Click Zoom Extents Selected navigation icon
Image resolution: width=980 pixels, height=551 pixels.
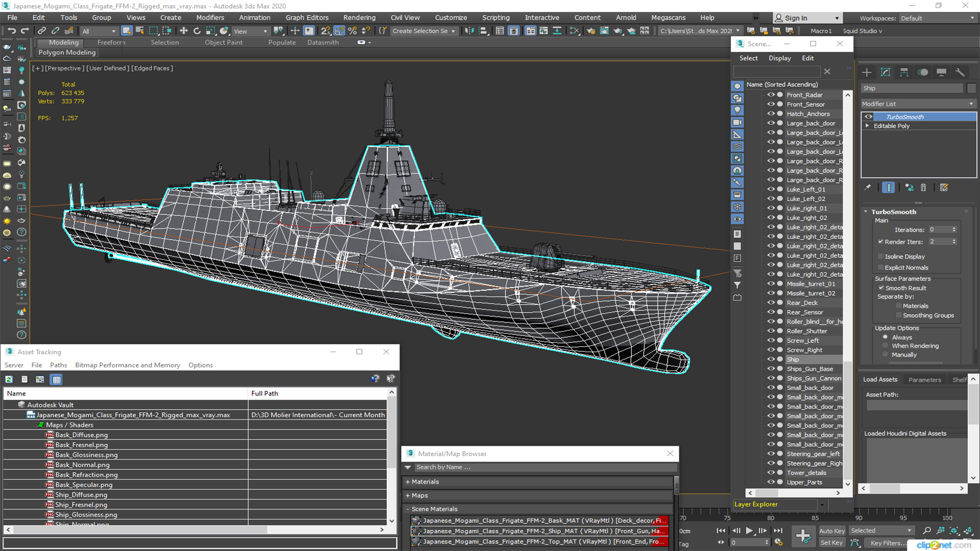953,531
